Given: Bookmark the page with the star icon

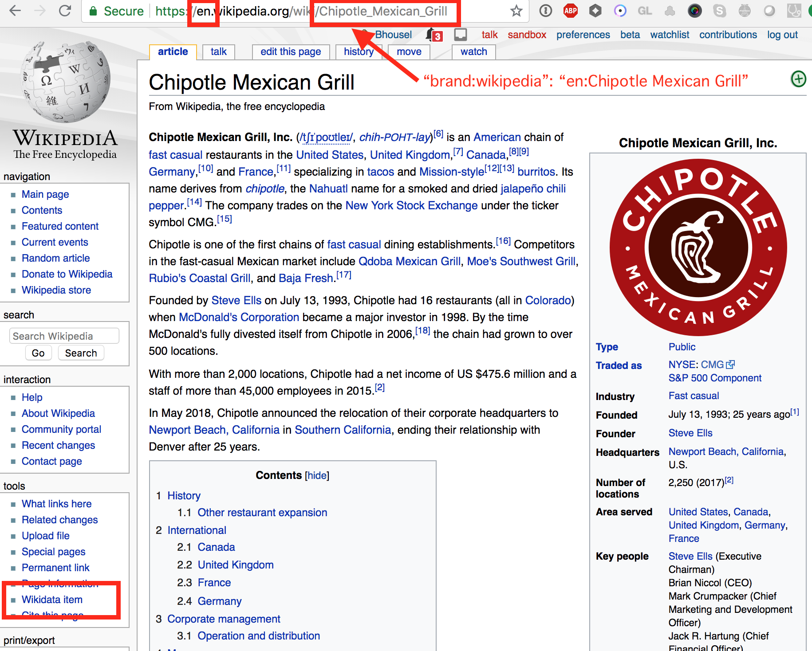Looking at the screenshot, I should 516,11.
